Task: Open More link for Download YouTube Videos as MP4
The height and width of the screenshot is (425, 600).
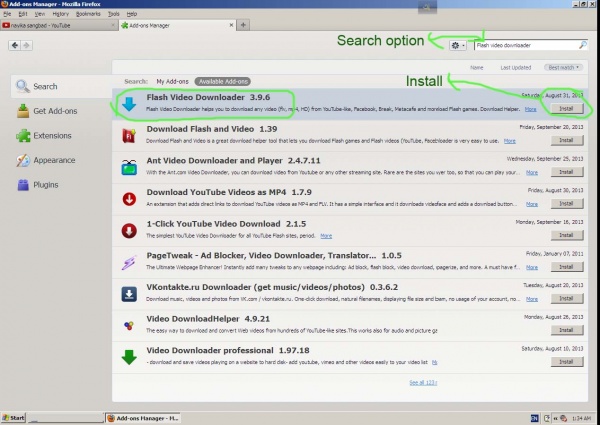Action: tap(532, 204)
